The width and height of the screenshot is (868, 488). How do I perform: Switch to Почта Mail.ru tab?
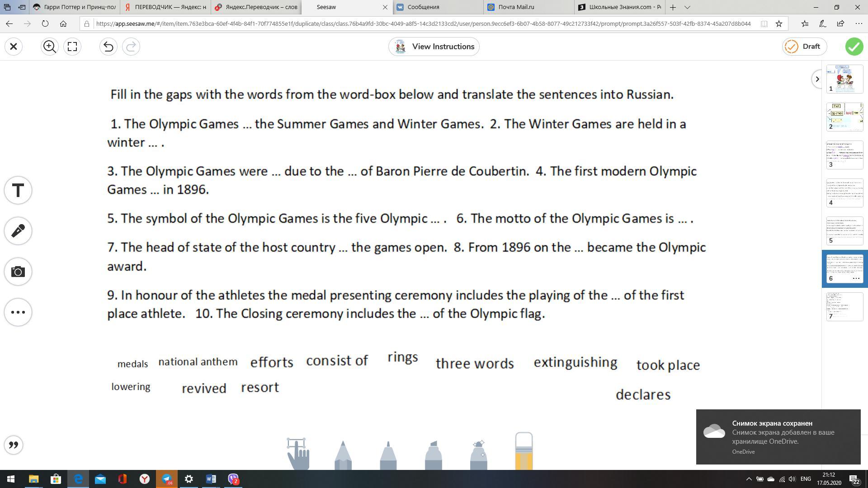pos(515,7)
